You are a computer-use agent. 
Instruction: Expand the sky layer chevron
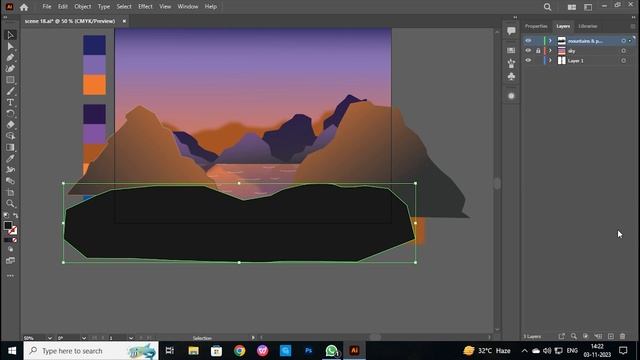[550, 51]
